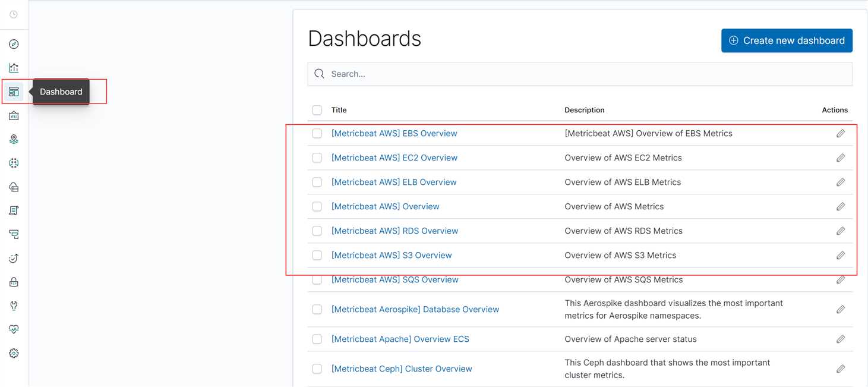Screen dimensions: 868x387
Task: Click the Actions column header
Action: [835, 110]
